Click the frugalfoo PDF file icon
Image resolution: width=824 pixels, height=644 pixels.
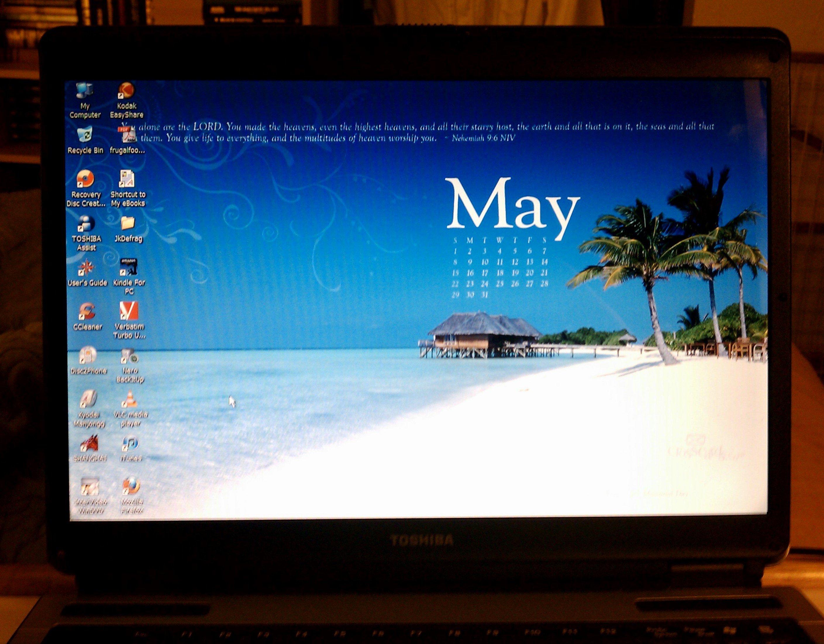click(x=128, y=135)
